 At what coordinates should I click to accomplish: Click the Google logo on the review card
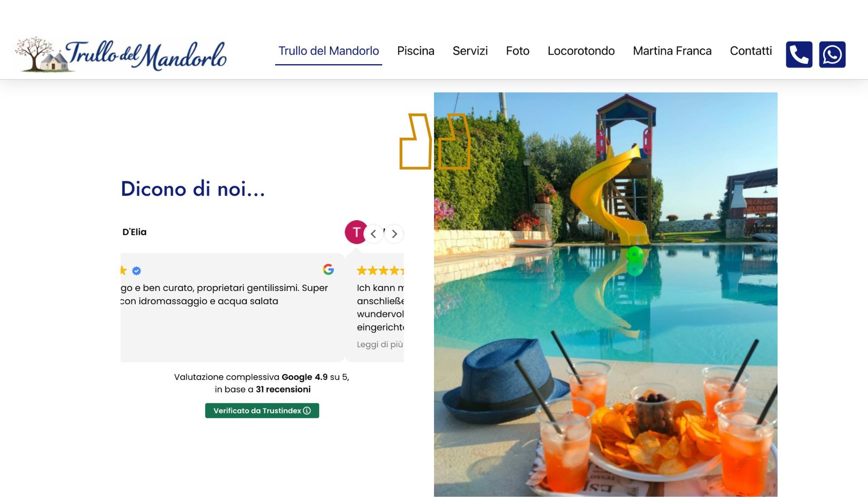(329, 269)
